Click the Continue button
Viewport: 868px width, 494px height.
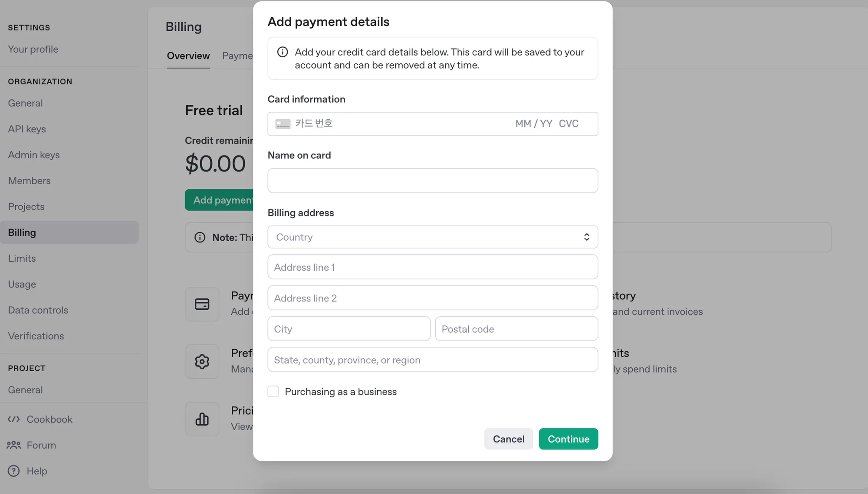(x=569, y=439)
